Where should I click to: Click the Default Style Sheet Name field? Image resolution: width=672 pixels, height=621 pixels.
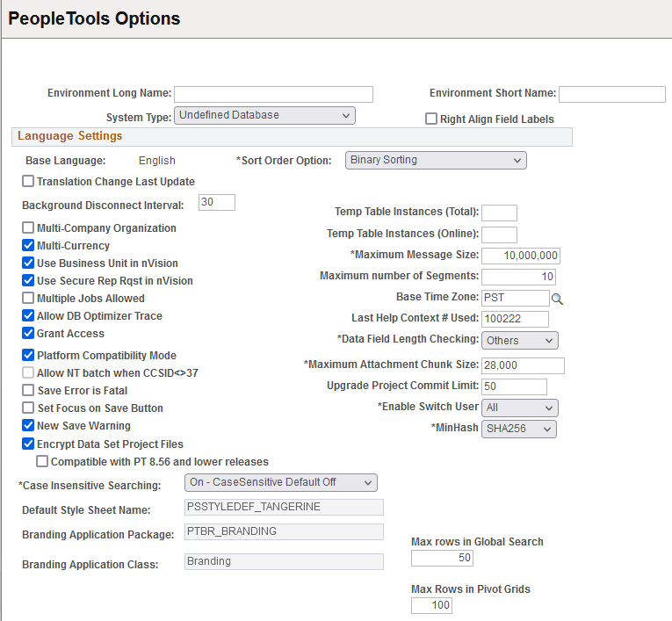coord(284,507)
